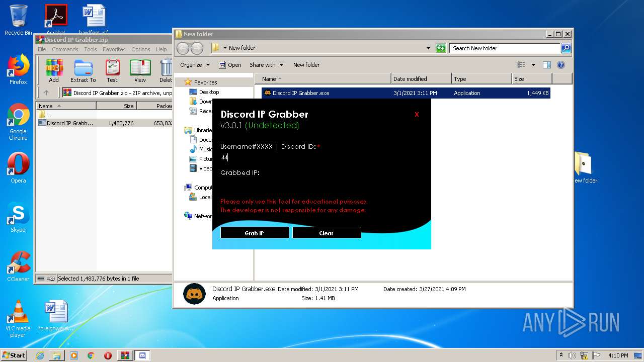Go up one level in WinRAR
This screenshot has width=644, height=362.
pyautogui.click(x=46, y=93)
